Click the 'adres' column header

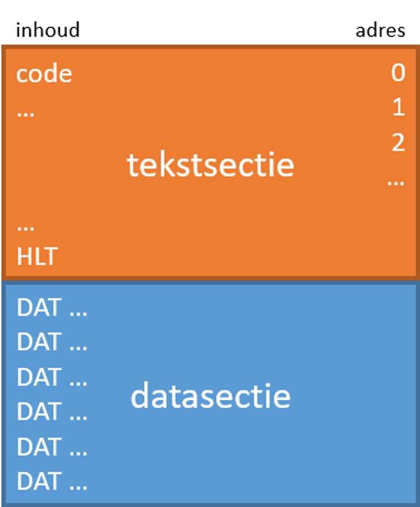[x=380, y=29]
